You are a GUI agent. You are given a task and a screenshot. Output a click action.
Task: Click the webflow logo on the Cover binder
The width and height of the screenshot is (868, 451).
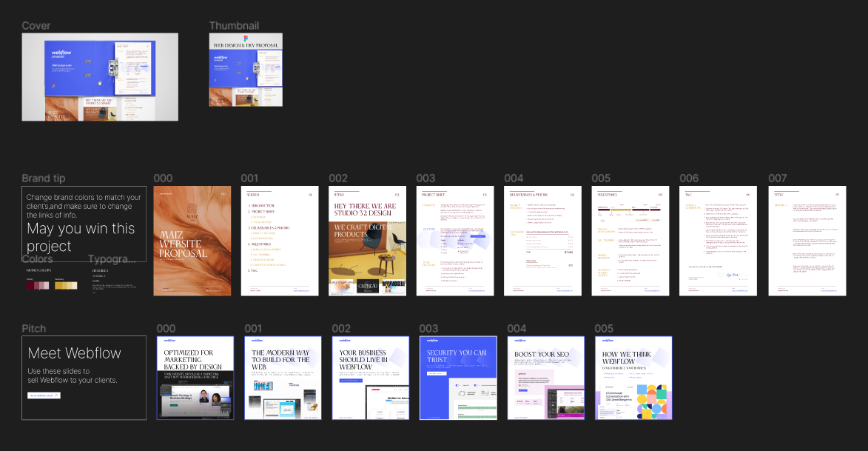click(61, 53)
